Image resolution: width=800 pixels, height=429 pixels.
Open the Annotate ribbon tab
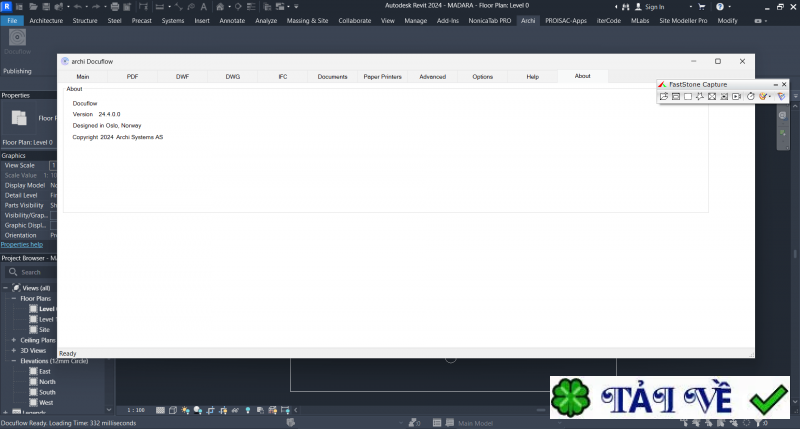coord(232,20)
